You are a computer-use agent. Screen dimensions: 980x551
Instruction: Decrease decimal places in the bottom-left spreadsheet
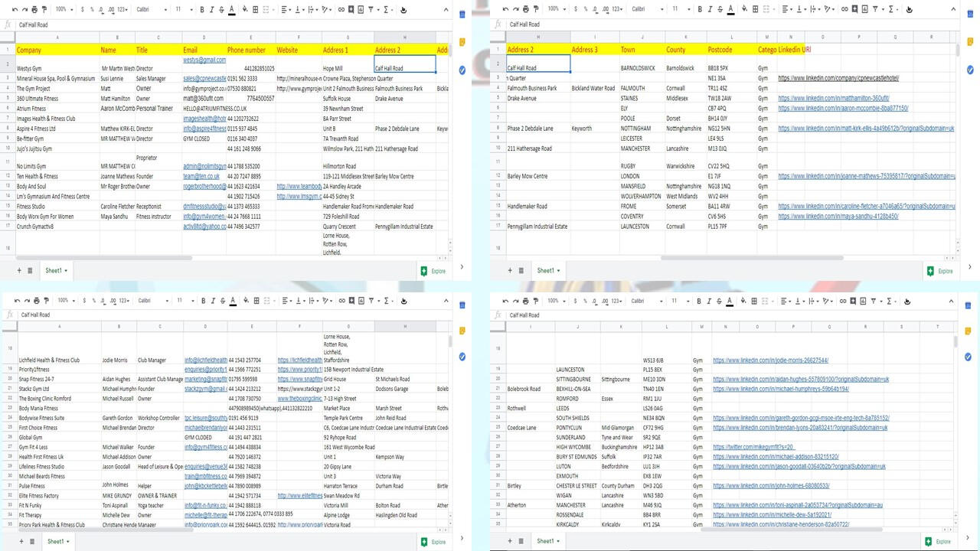tap(103, 301)
